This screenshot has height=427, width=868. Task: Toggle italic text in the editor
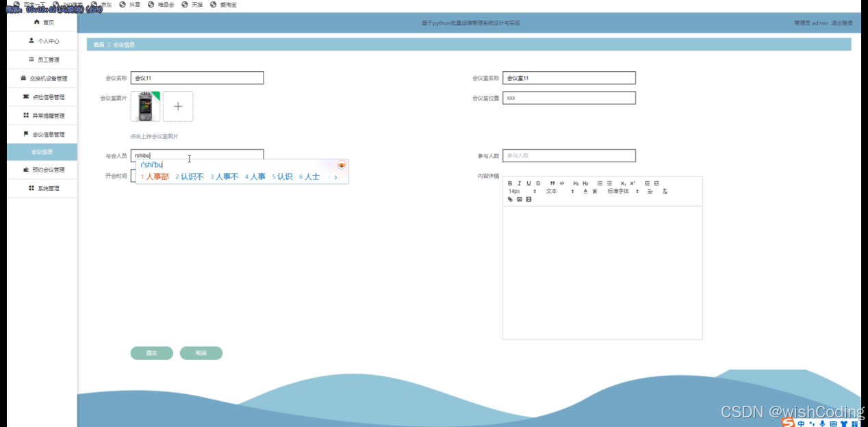519,183
